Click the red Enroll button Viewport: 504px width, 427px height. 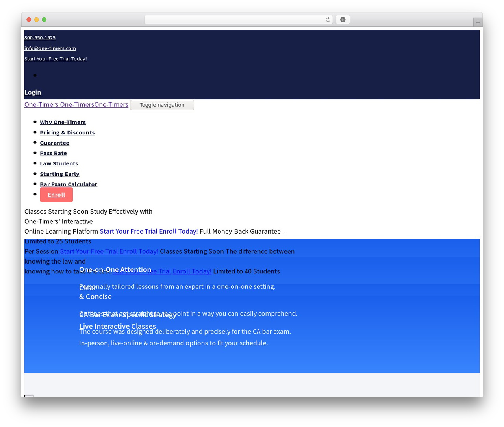point(56,195)
